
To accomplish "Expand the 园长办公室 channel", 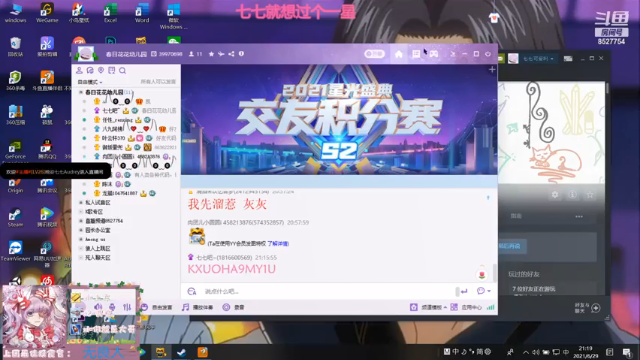I will point(81,230).
